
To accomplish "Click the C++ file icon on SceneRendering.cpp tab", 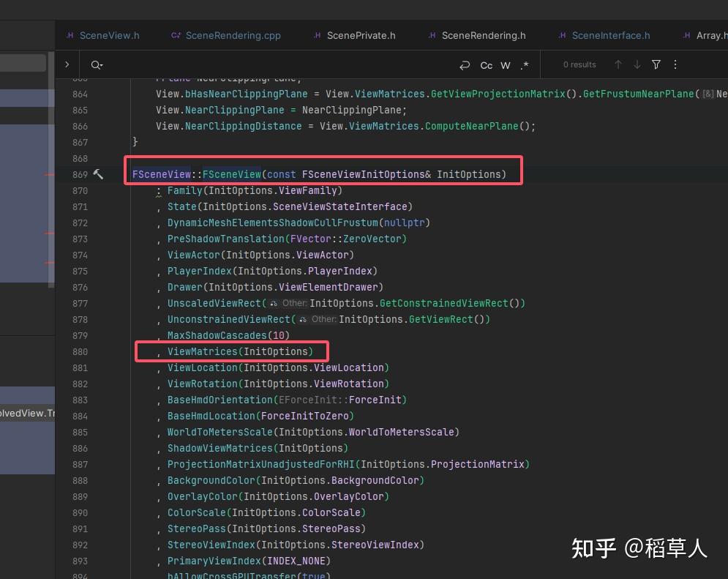I will click(176, 34).
